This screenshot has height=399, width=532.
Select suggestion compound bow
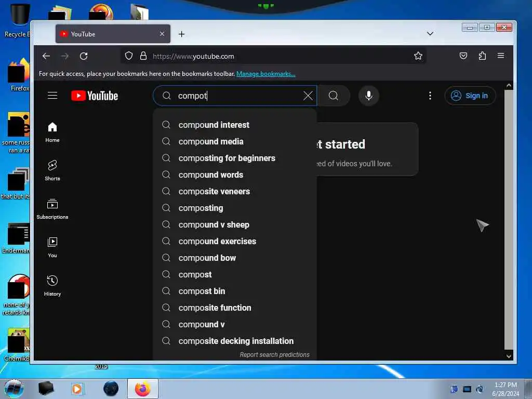click(x=235, y=258)
